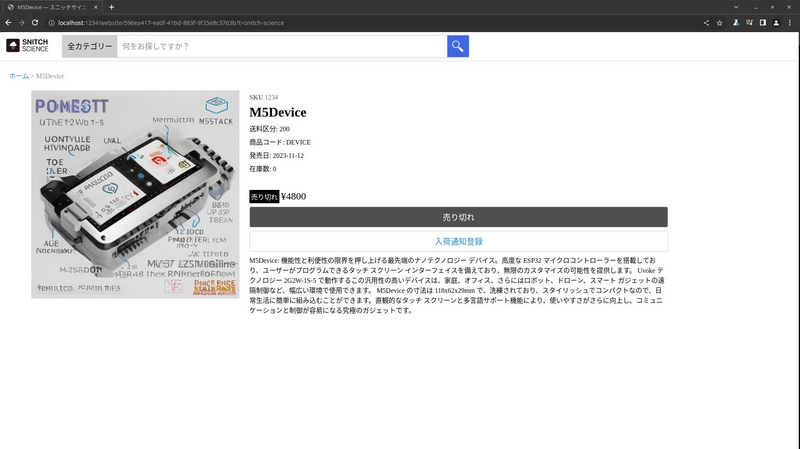Click the small 売り切れ badge
Viewport: 800px width, 449px height.
pos(264,196)
